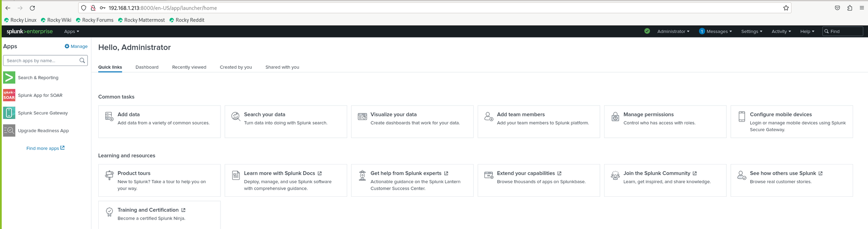Click the Manage permissions lock icon

point(615,116)
